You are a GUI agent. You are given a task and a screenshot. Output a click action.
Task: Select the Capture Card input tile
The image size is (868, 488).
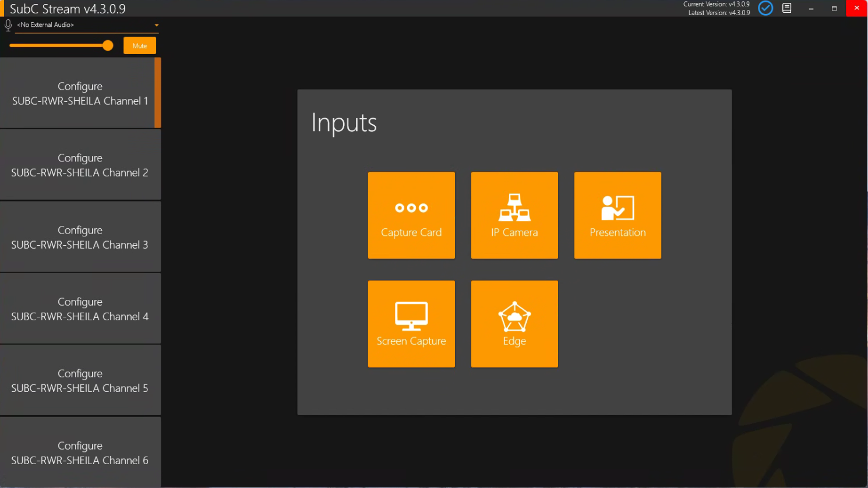[x=411, y=215]
